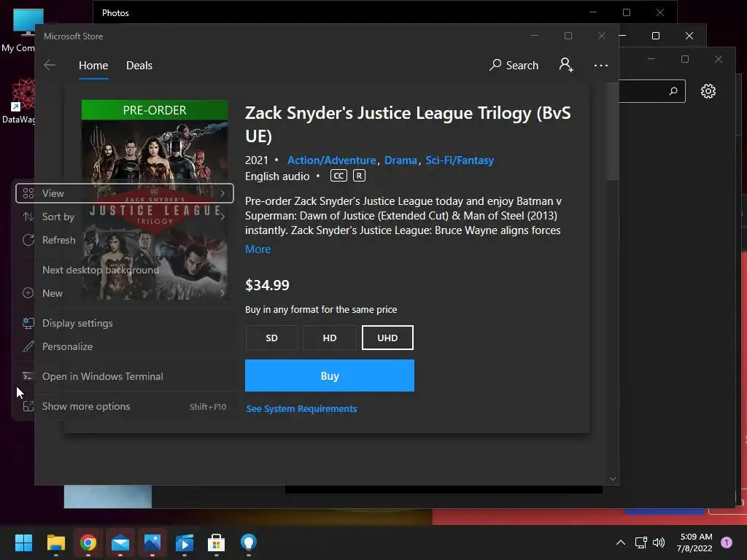Open Google Chrome from taskbar
This screenshot has width=747, height=560.
tap(88, 542)
